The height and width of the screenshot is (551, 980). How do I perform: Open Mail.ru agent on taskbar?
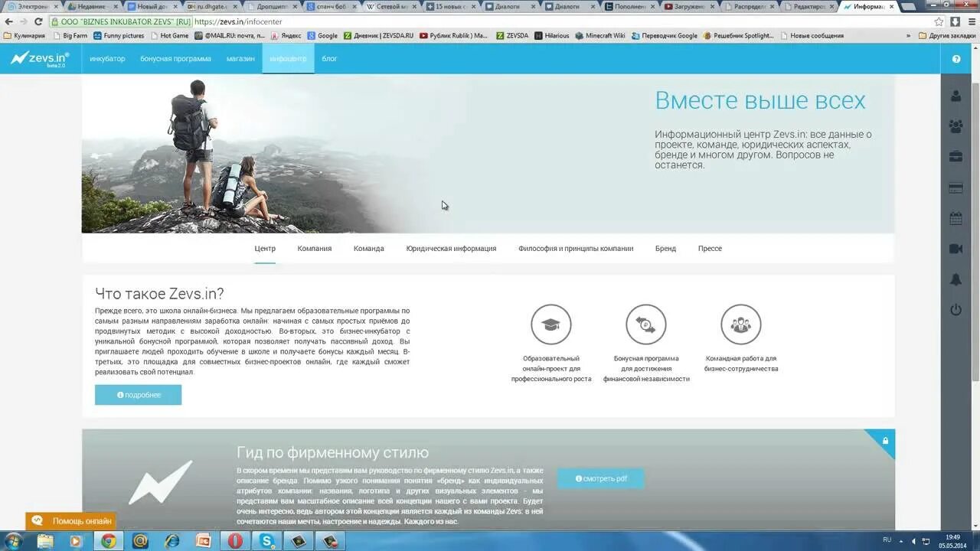[139, 541]
